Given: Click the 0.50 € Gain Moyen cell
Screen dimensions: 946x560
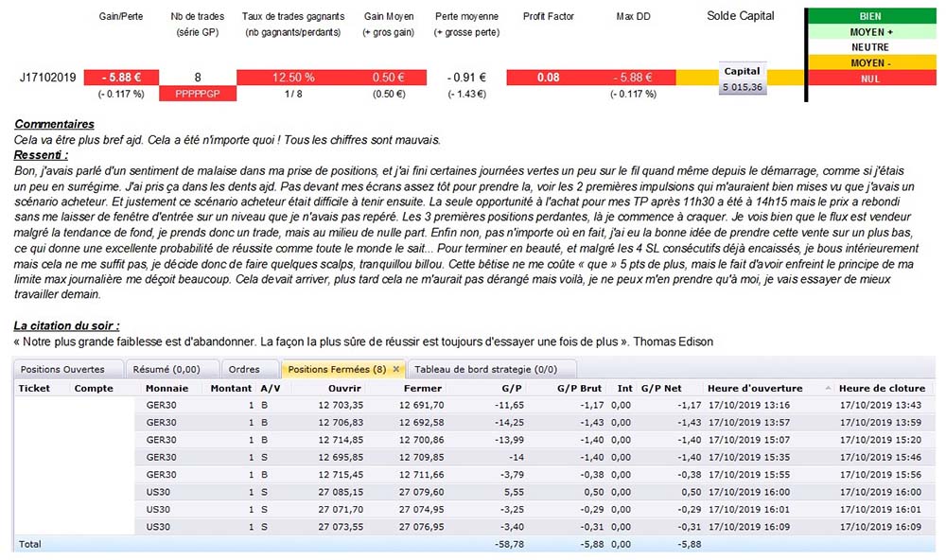Looking at the screenshot, I should point(389,78).
